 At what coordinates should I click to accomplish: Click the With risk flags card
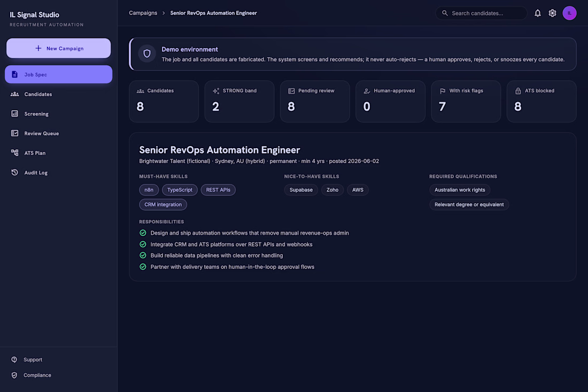coord(466,101)
